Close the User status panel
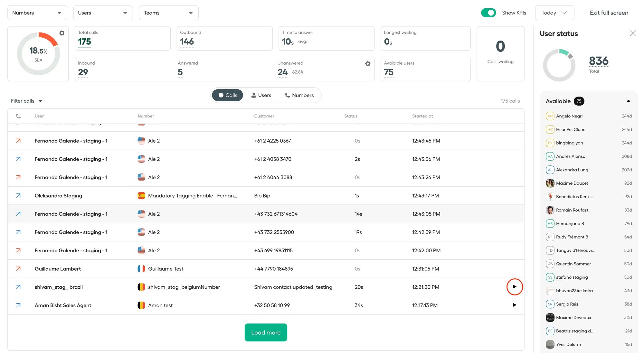Screen dimensions: 644x353 tap(633, 33)
